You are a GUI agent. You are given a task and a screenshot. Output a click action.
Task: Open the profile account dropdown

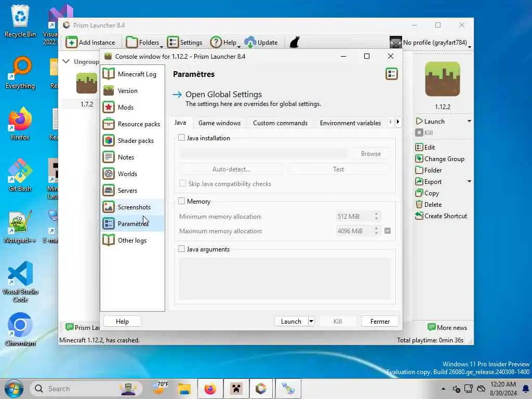430,43
